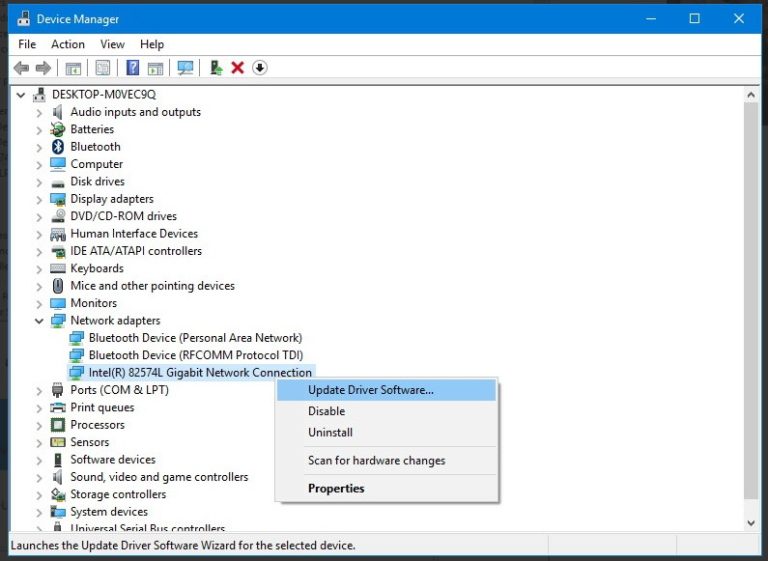
Task: Collapse the Network adapters category
Action: (x=39, y=321)
